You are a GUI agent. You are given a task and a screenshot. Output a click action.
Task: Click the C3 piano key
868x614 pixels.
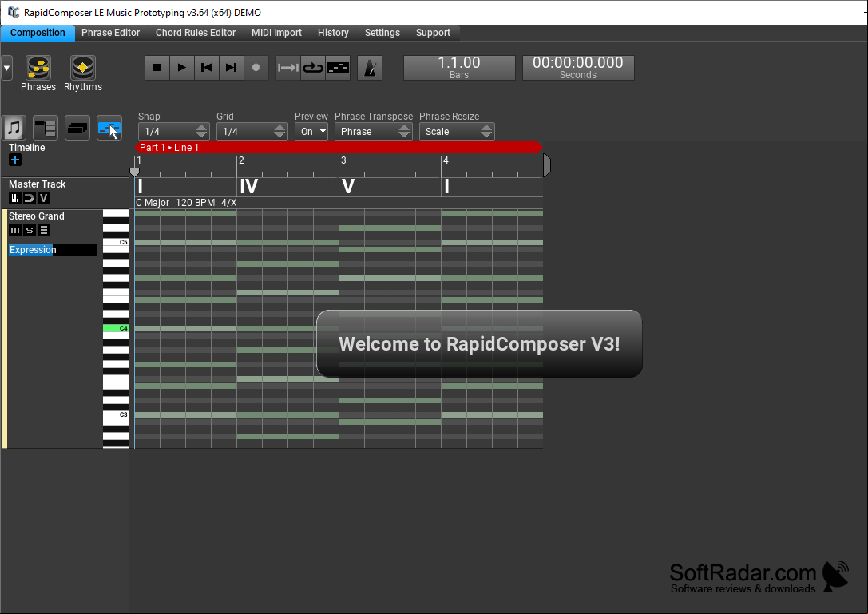click(x=116, y=414)
